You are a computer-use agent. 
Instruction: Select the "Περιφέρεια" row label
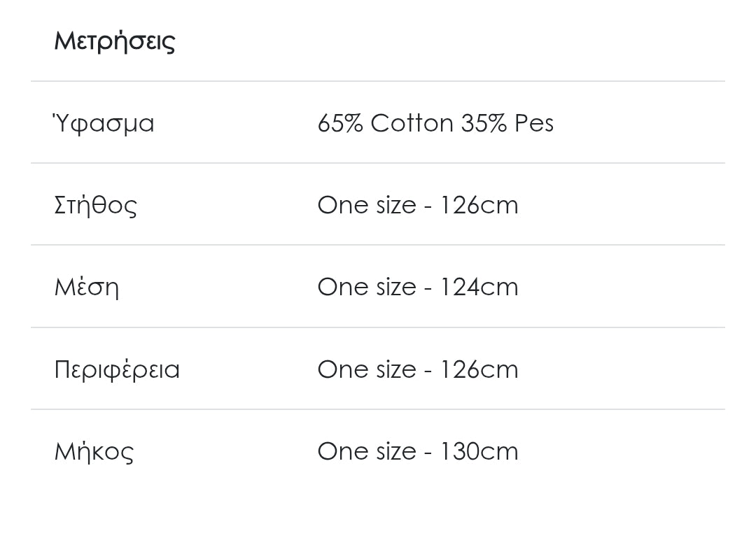[117, 369]
